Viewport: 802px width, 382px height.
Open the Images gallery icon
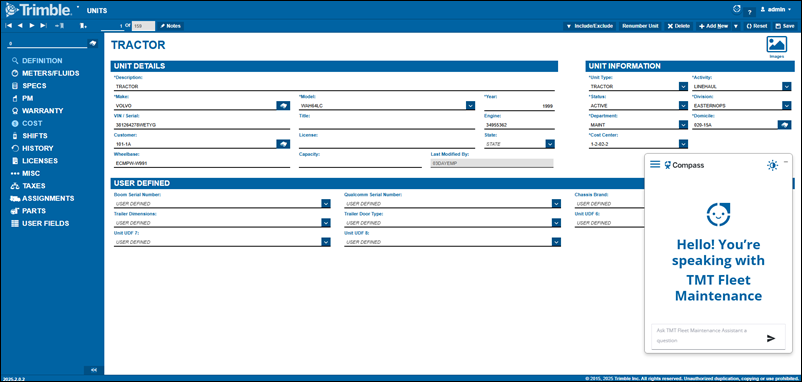coord(776,44)
